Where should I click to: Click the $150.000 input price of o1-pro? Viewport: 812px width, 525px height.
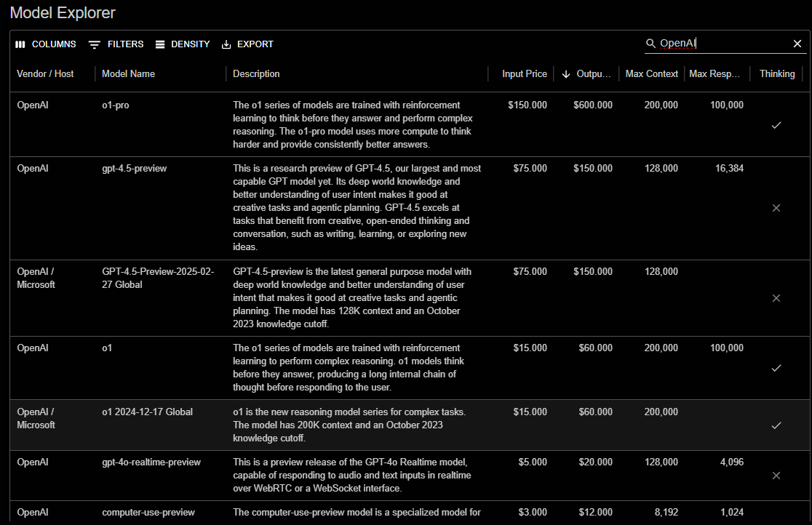528,105
